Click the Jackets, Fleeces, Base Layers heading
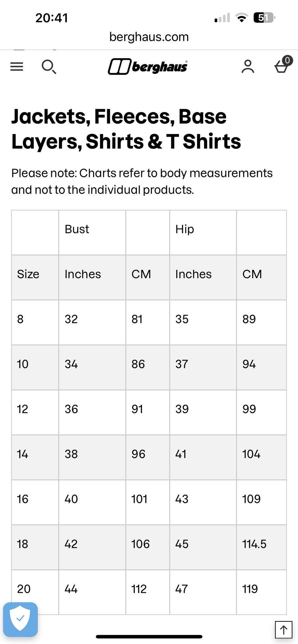This screenshot has height=644, width=298. 126,129
